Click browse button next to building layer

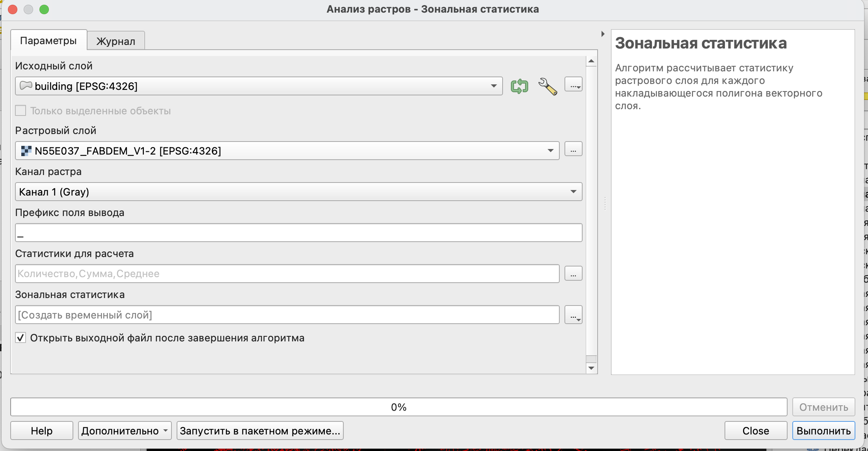[573, 85]
